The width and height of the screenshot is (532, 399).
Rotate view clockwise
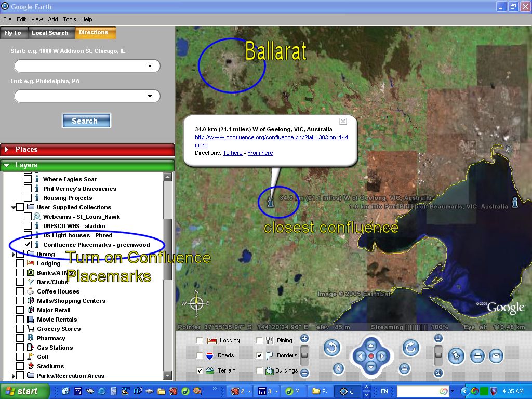tap(411, 348)
